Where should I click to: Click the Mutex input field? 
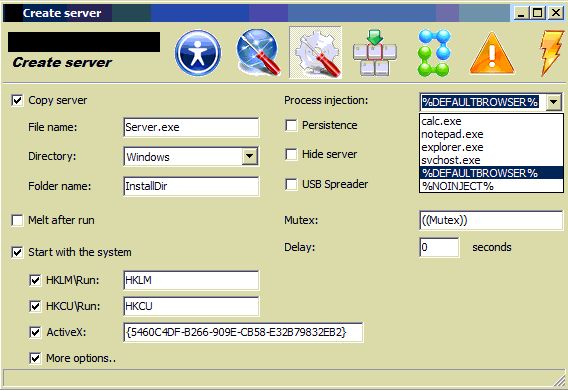pyautogui.click(x=491, y=220)
